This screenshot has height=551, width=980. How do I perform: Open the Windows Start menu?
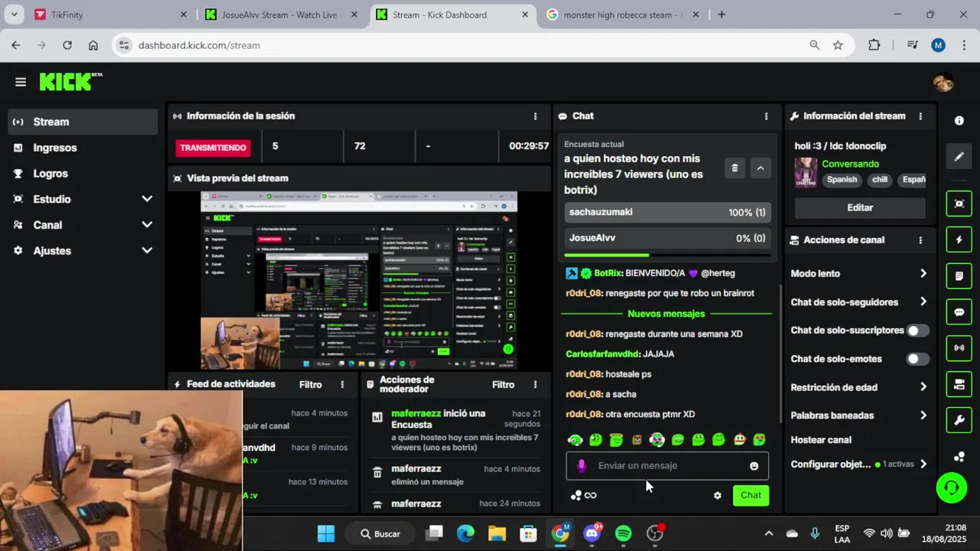(325, 533)
